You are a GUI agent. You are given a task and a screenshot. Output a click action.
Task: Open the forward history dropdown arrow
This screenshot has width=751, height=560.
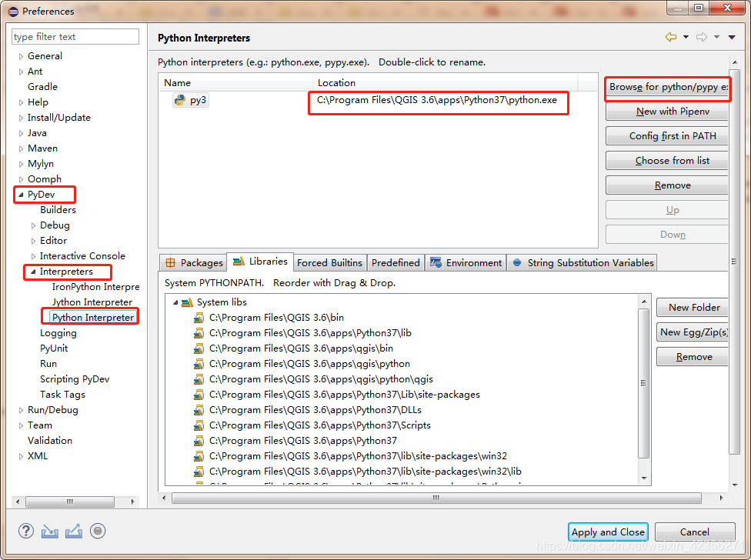(716, 37)
